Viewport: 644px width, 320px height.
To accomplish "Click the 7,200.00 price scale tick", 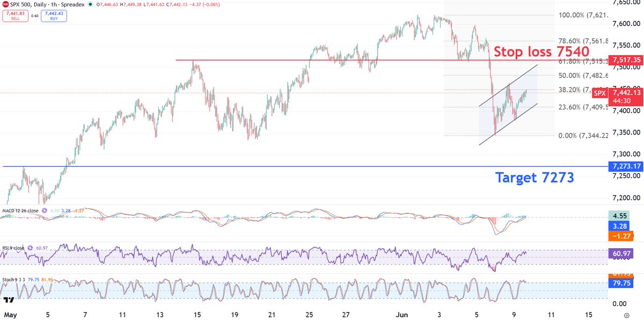I will pyautogui.click(x=626, y=198).
